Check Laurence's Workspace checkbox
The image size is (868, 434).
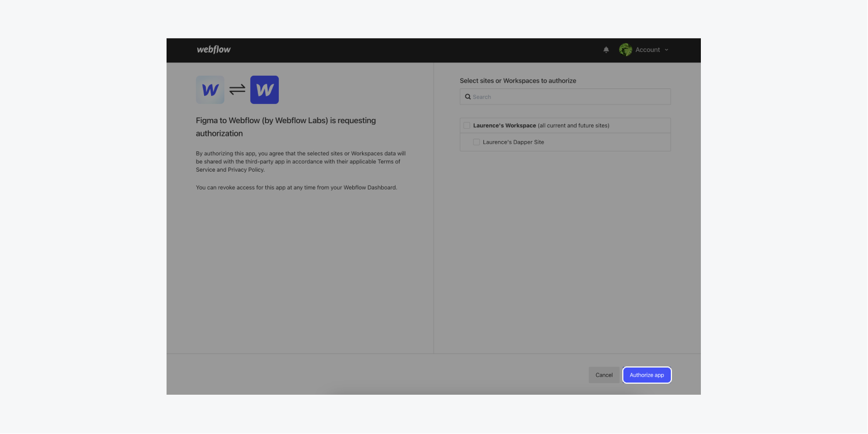[467, 125]
